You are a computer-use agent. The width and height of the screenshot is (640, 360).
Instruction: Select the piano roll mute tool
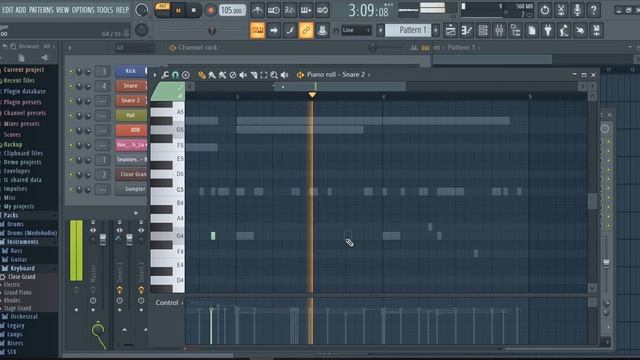(243, 75)
